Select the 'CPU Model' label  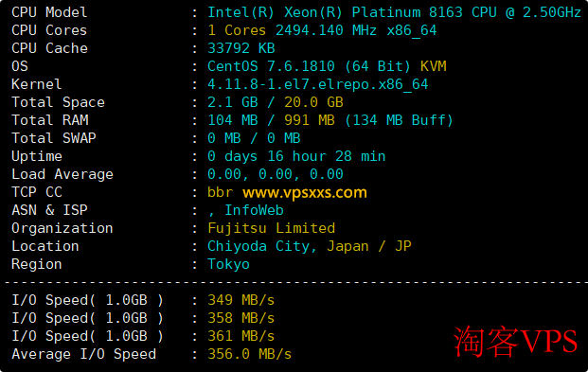49,12
